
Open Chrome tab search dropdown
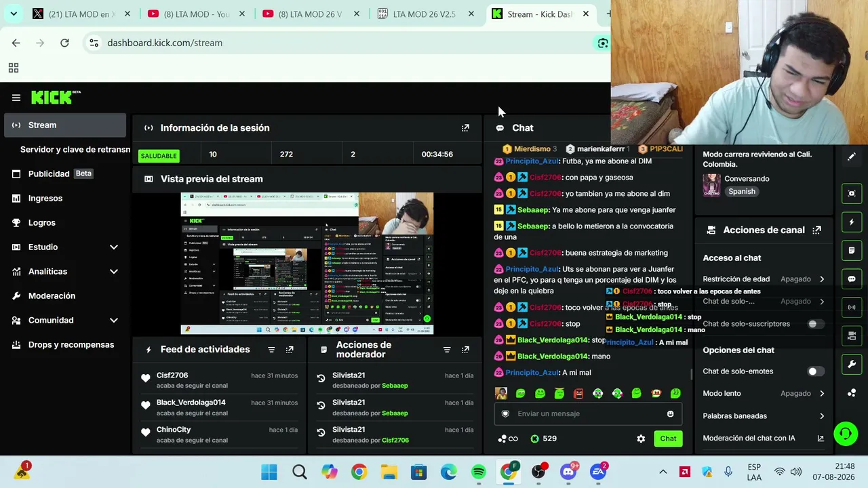[14, 14]
